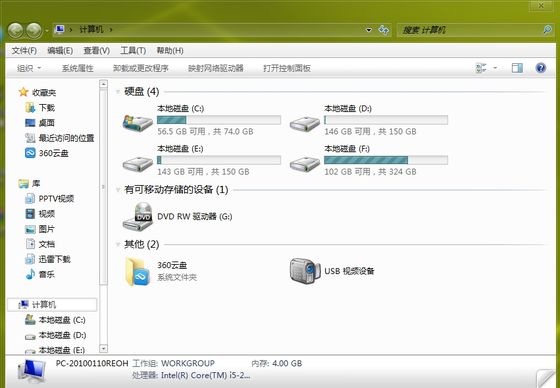Toggle the preview pane icon

pos(517,68)
